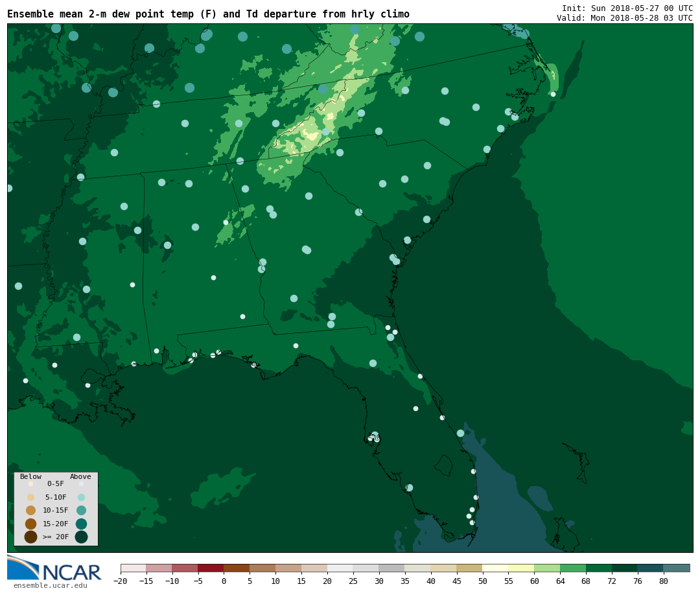700x593 pixels.
Task: Click the '80' colorbar tick label
Action: click(664, 581)
